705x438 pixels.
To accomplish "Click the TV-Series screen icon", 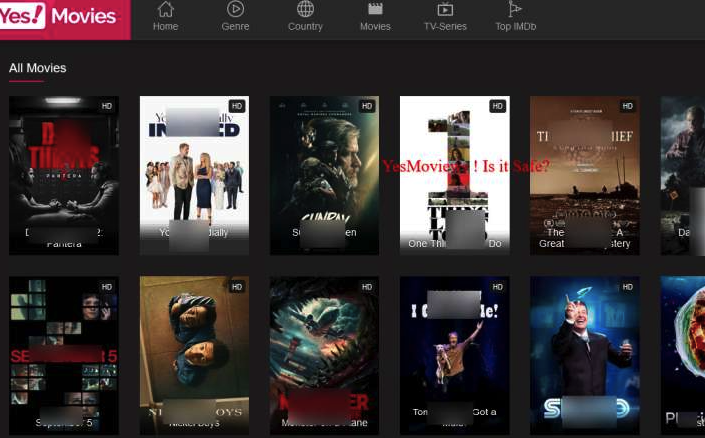I will click(445, 9).
